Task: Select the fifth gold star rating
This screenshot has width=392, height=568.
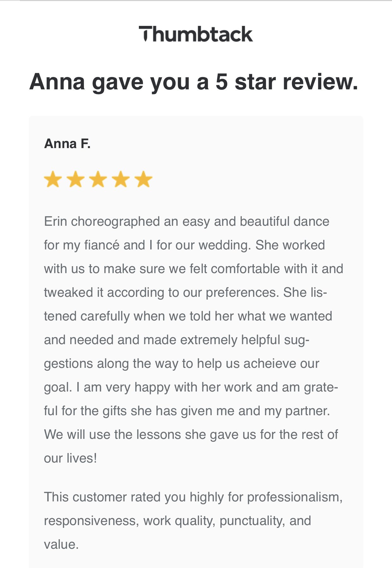Action: pos(144,179)
